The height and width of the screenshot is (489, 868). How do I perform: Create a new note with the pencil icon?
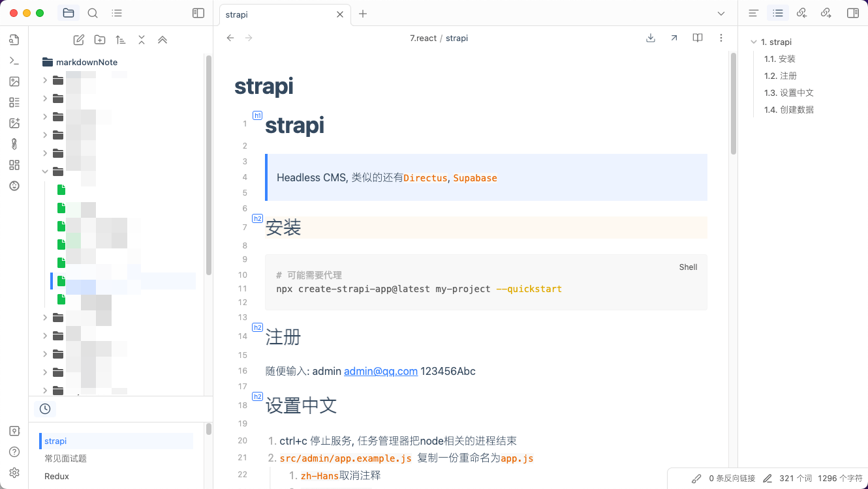coord(79,40)
